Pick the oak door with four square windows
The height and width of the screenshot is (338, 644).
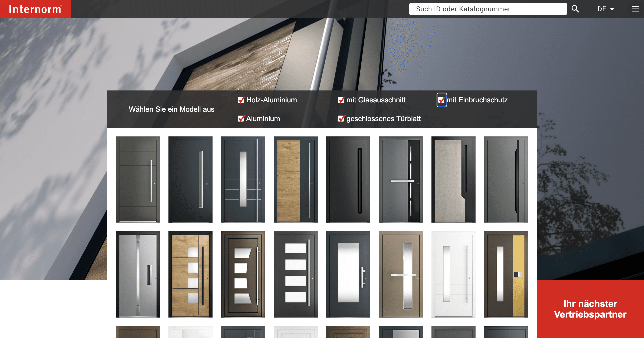click(x=190, y=274)
